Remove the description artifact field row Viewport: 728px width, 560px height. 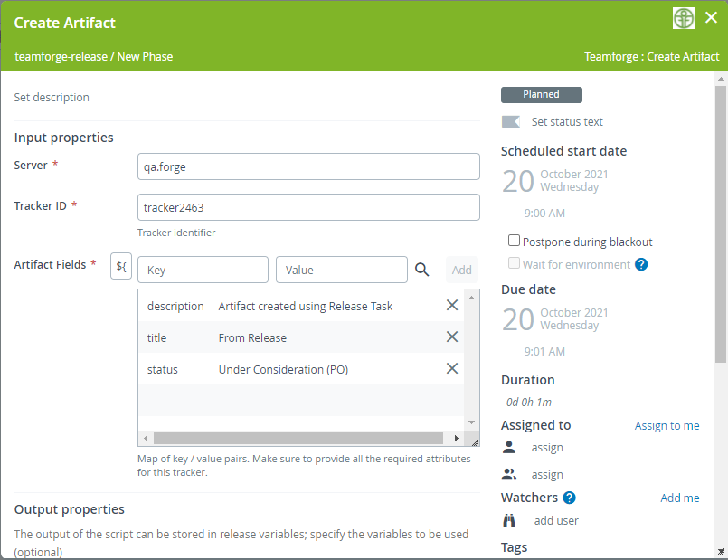pyautogui.click(x=452, y=306)
